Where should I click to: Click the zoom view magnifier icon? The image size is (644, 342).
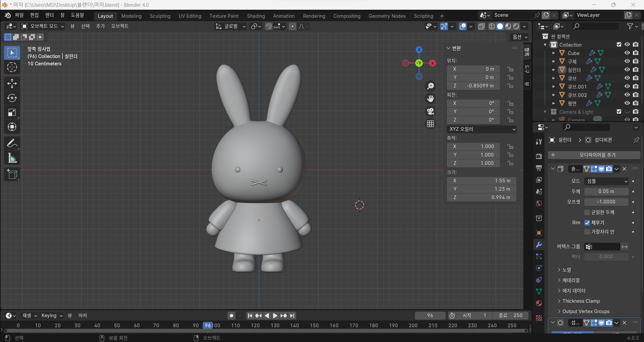point(430,86)
